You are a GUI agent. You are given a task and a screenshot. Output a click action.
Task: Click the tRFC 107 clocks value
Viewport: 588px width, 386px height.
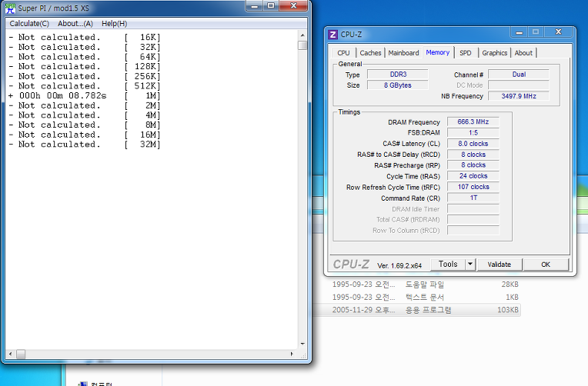pos(473,187)
